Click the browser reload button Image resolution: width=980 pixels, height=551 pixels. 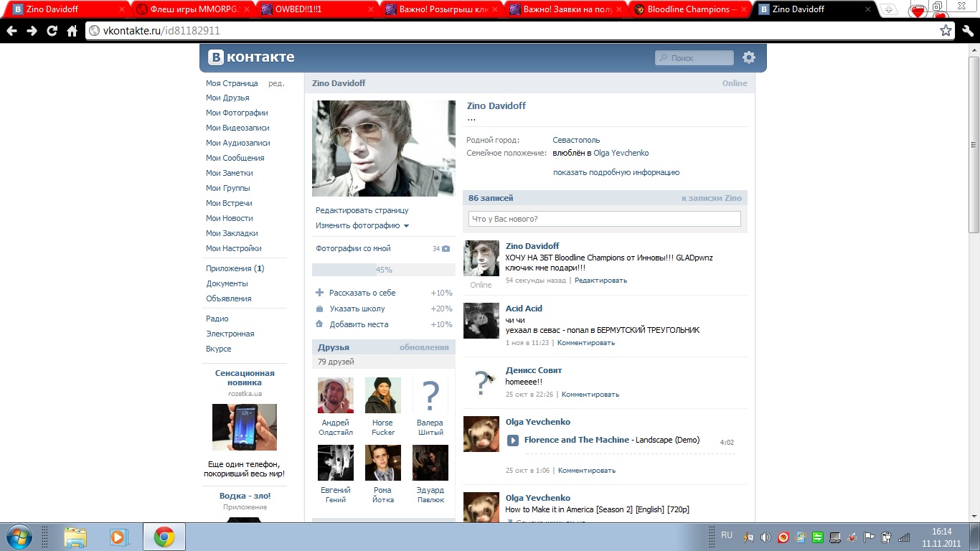coord(52,31)
